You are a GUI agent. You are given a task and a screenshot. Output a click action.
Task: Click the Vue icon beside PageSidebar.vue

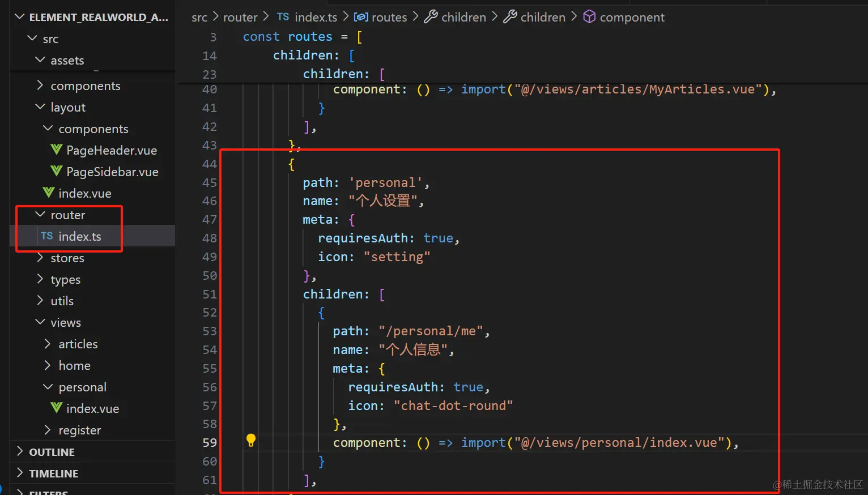56,171
